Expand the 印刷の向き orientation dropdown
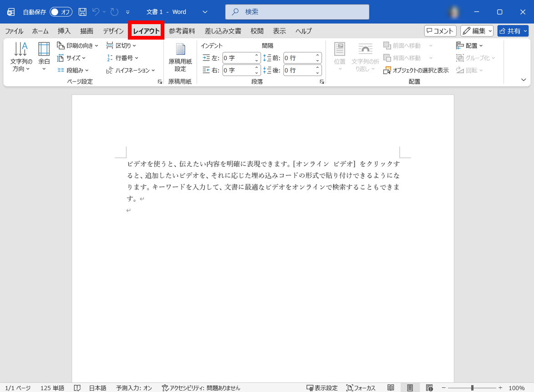This screenshot has height=392, width=534. tap(78, 46)
